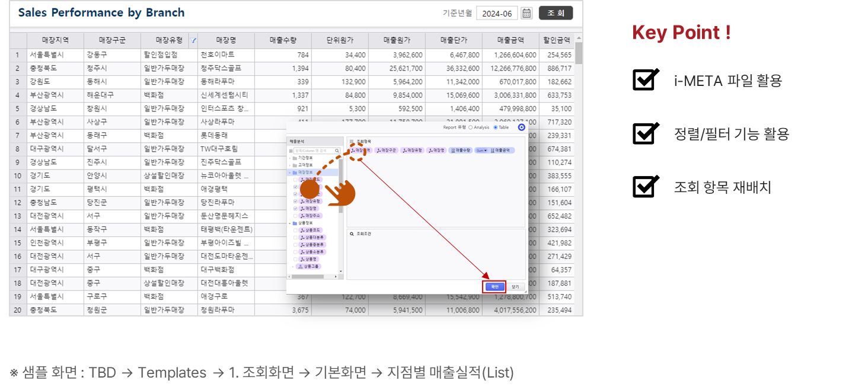Select the 매출수량 measure chip

(459, 151)
